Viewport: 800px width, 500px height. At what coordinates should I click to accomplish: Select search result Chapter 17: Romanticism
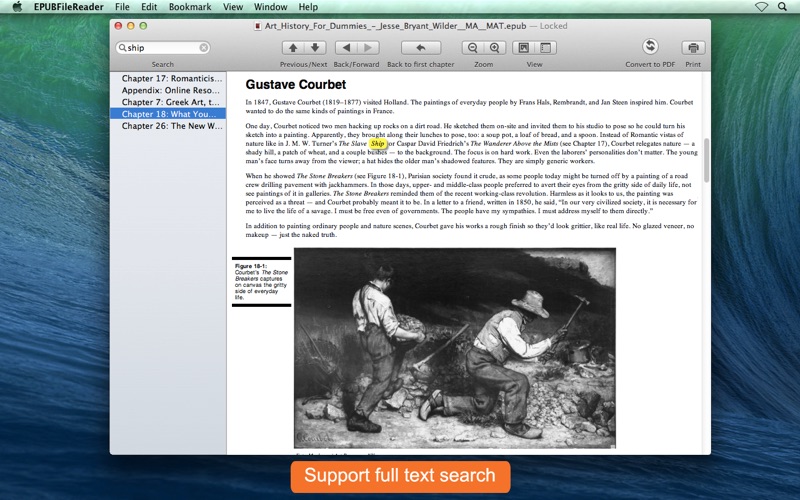pos(168,79)
